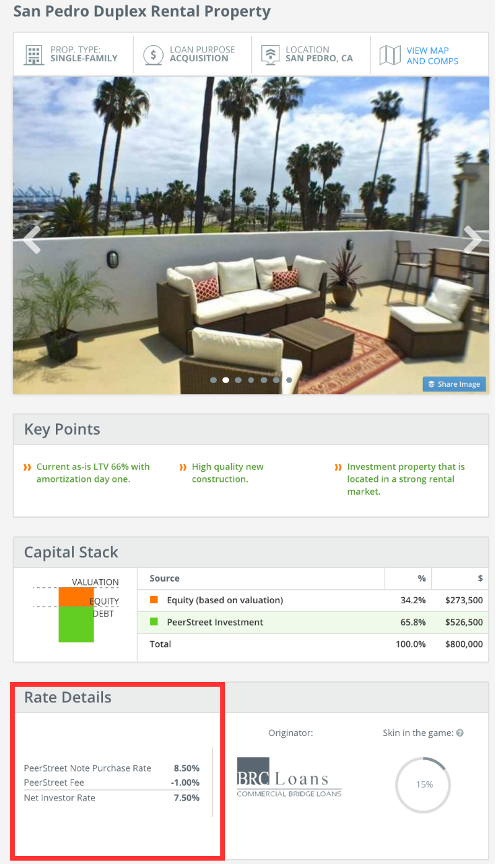Click the property type building icon
Image resolution: width=496 pixels, height=864 pixels.
[34, 55]
